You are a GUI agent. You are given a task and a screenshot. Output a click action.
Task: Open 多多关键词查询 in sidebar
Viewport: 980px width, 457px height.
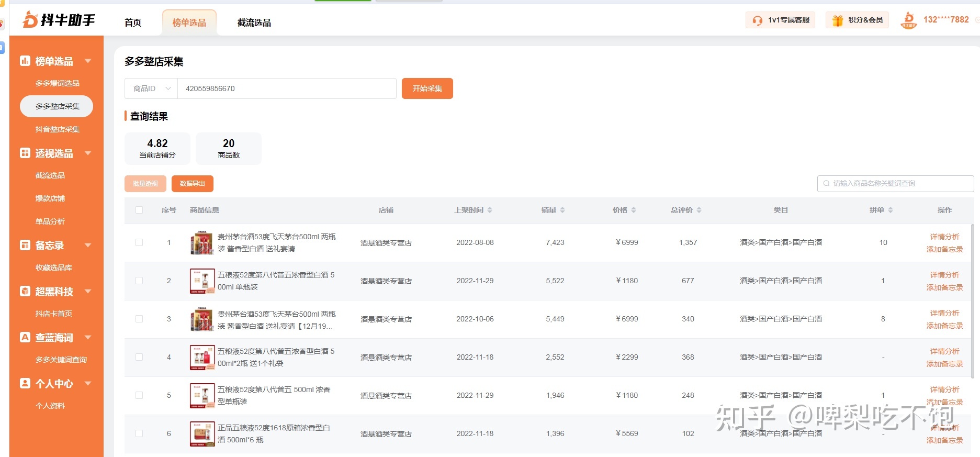[x=61, y=360]
